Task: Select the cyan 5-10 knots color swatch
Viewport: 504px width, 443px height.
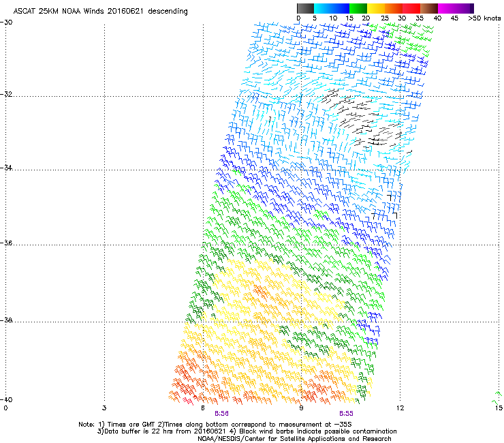Action: (x=323, y=8)
